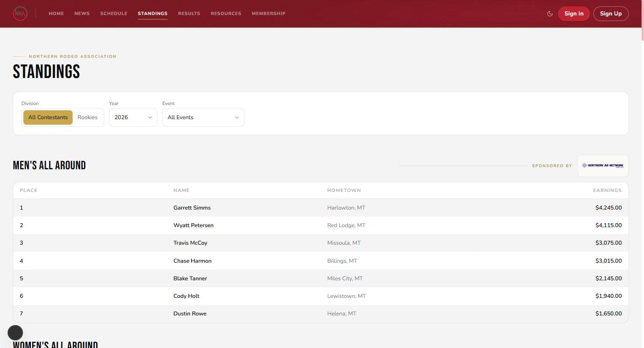Click the NRA logo icon

tap(20, 14)
